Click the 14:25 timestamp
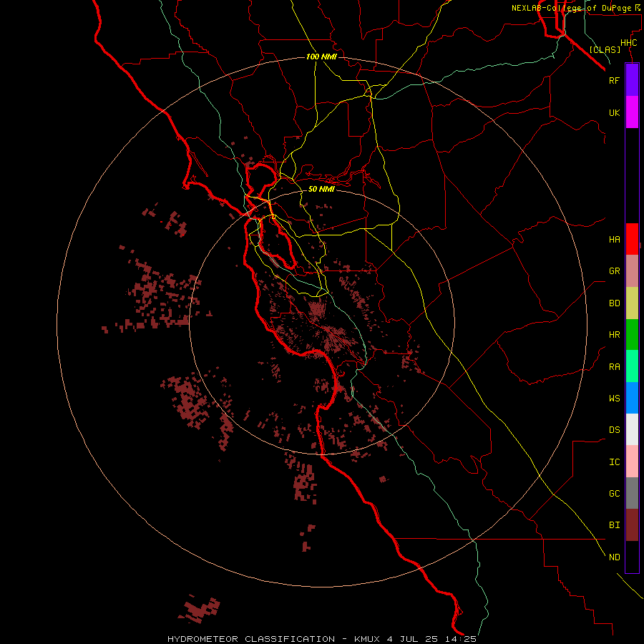Viewport: 644px width, 644px height. point(461,639)
